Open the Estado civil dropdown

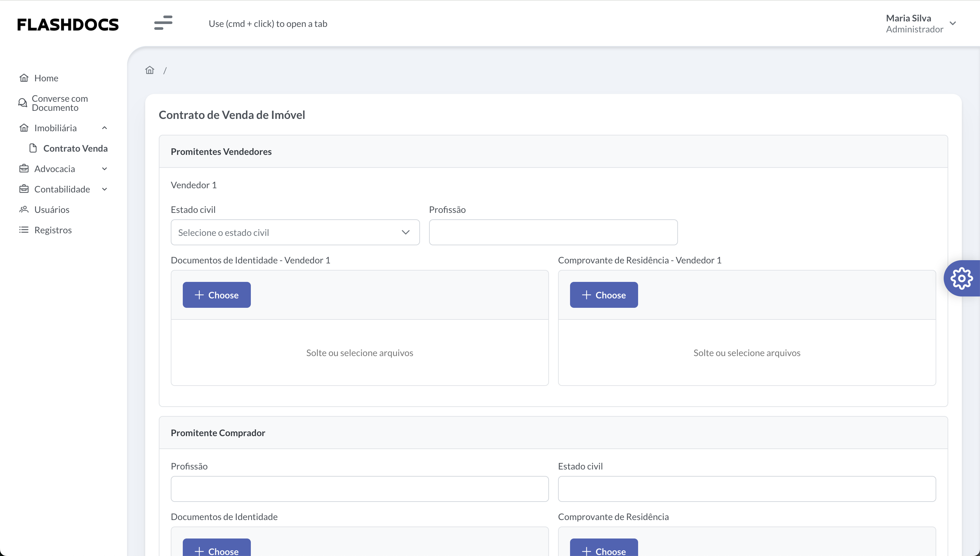click(295, 232)
